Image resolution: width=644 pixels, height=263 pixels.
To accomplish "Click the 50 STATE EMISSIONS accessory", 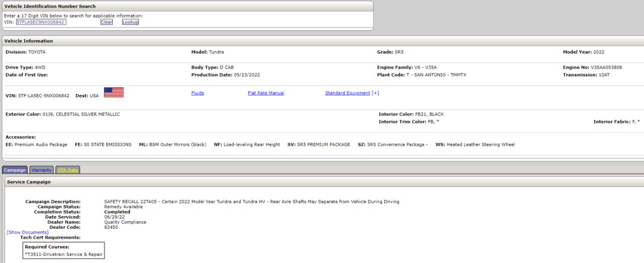I will [103, 144].
